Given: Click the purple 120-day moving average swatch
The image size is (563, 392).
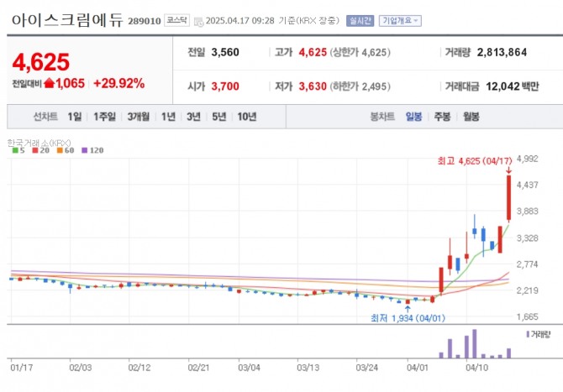Looking at the screenshot, I should tap(85, 150).
